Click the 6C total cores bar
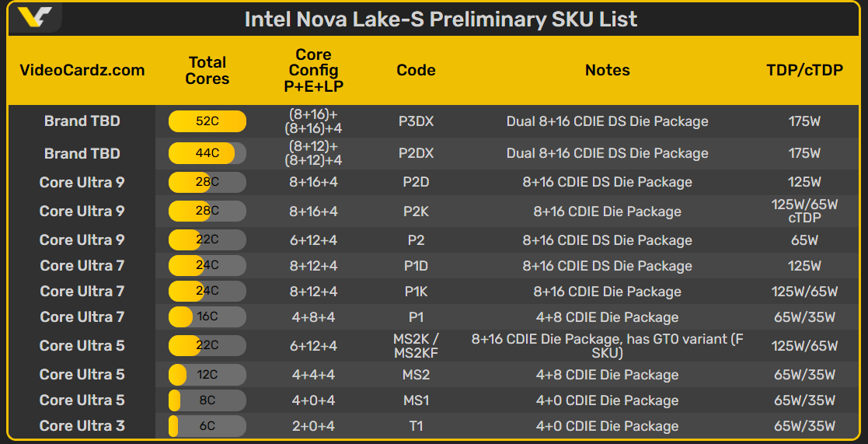This screenshot has height=444, width=868. [207, 426]
